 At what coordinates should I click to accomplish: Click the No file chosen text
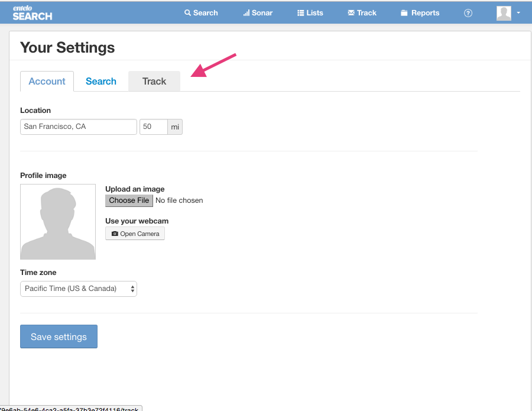[179, 200]
